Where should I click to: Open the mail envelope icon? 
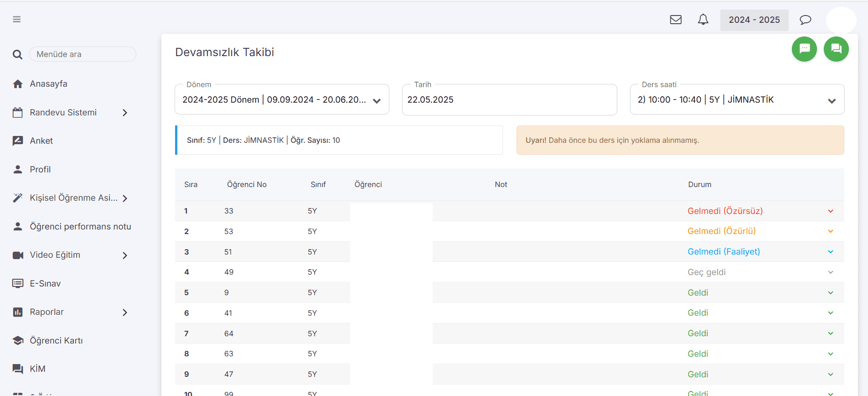pos(676,20)
